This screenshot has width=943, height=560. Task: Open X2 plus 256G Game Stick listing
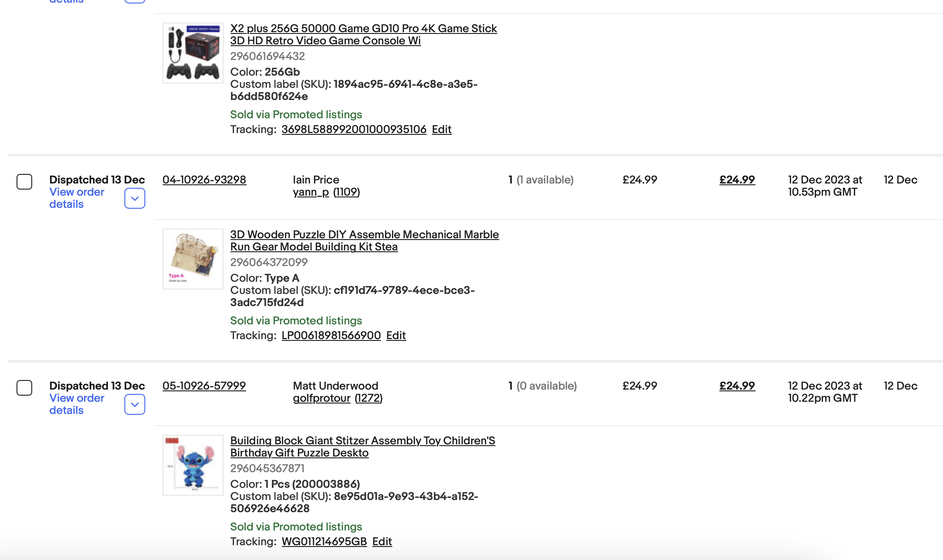(x=364, y=34)
